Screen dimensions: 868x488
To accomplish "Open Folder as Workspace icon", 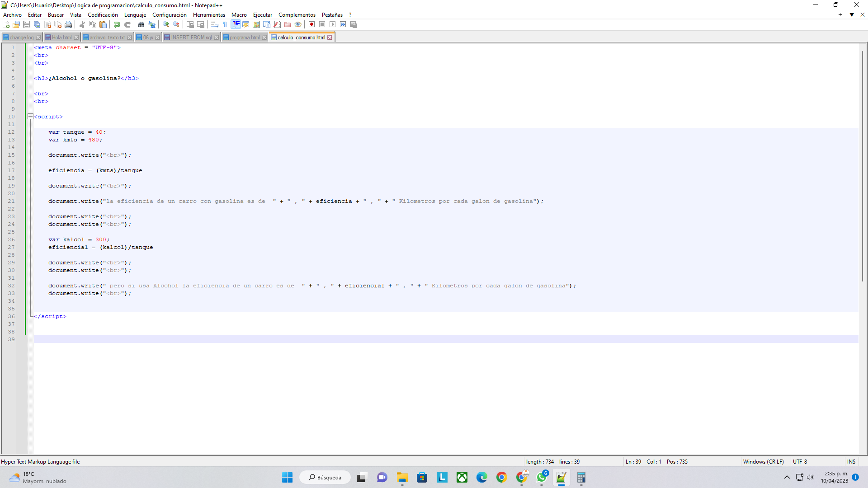I will pos(288,24).
